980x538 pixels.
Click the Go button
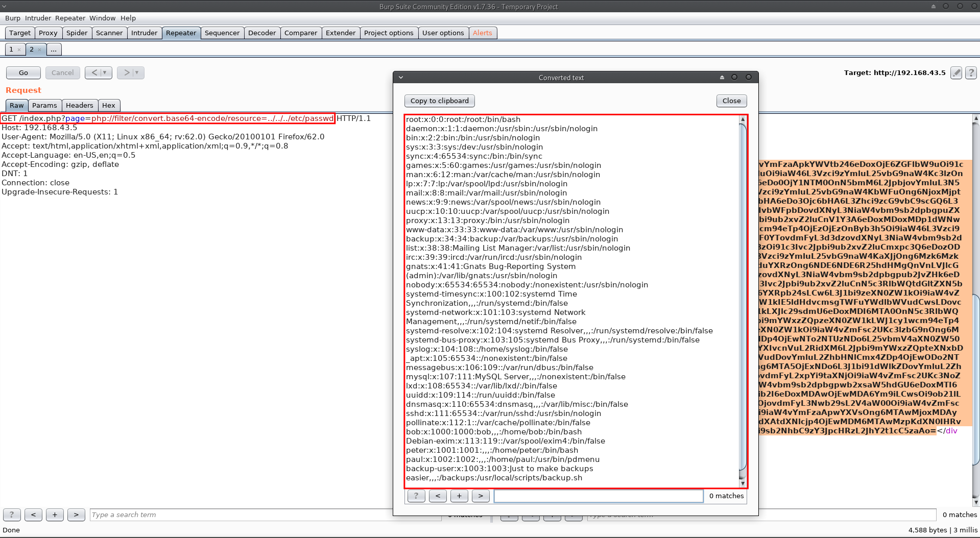23,72
